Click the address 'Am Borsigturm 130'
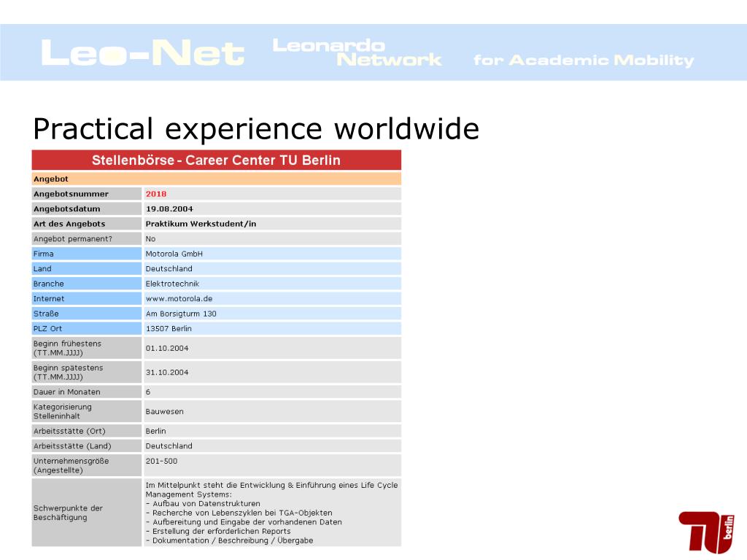The width and height of the screenshot is (747, 560). 181,314
